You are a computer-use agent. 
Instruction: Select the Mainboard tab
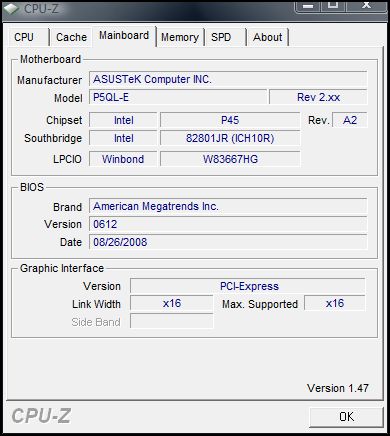(x=124, y=36)
